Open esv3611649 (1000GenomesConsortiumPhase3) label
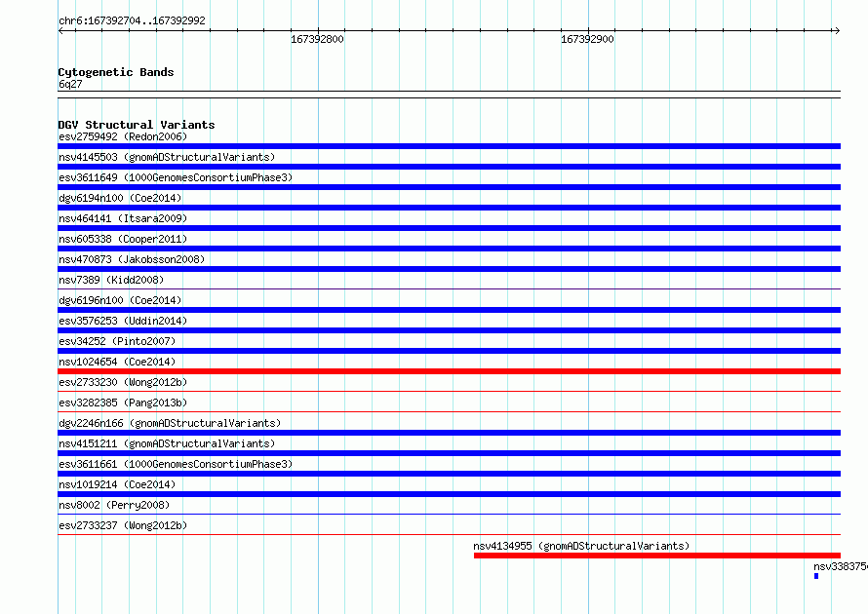868x614 pixels. coord(176,177)
